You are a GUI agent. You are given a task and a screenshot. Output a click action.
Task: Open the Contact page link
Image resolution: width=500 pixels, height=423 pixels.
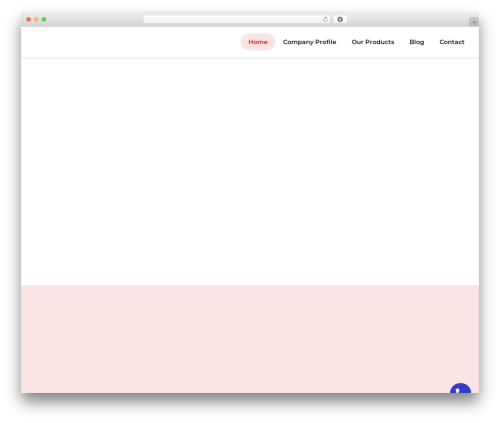pos(452,42)
